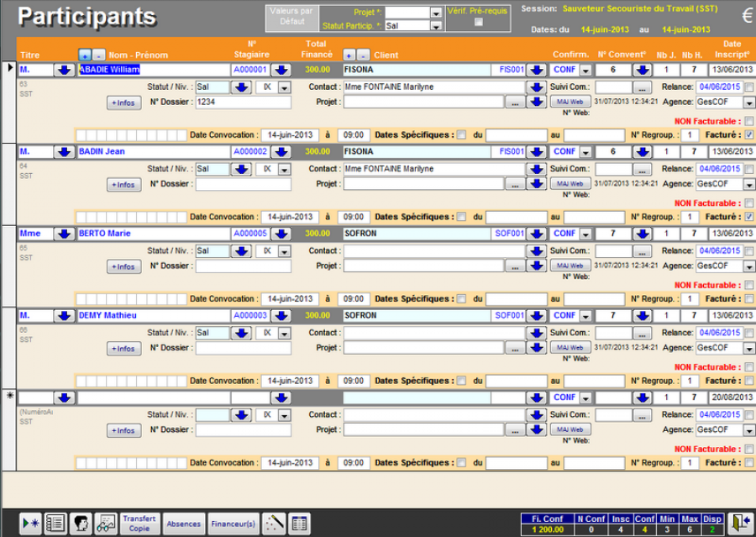Image resolution: width=756 pixels, height=537 pixels.
Task: Click the Absences button
Action: [183, 524]
